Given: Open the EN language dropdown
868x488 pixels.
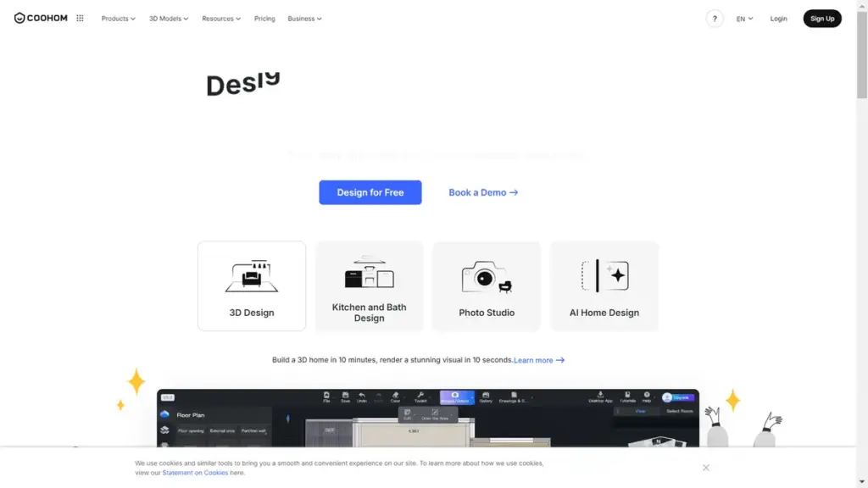Looking at the screenshot, I should 744,19.
